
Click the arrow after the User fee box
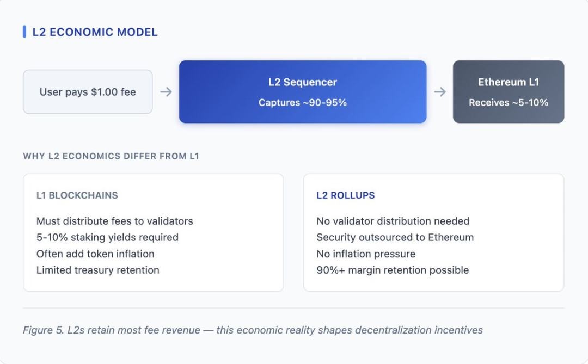click(x=166, y=92)
